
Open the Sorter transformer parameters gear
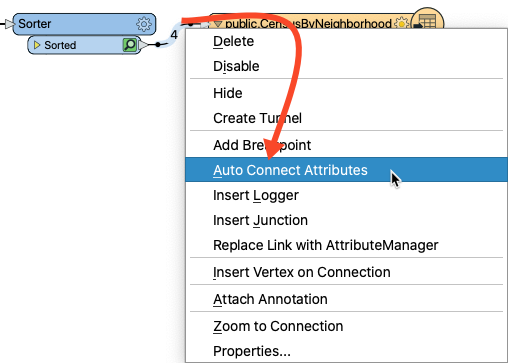pos(144,24)
